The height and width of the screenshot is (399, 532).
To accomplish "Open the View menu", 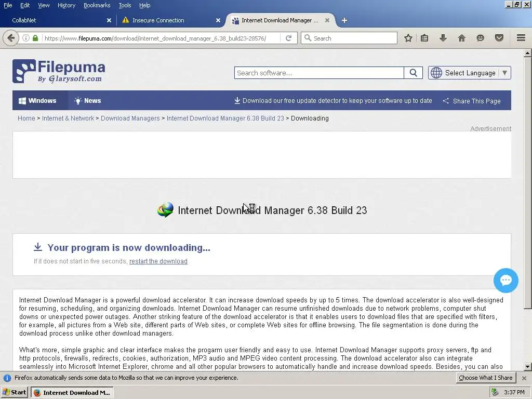I will (x=44, y=5).
